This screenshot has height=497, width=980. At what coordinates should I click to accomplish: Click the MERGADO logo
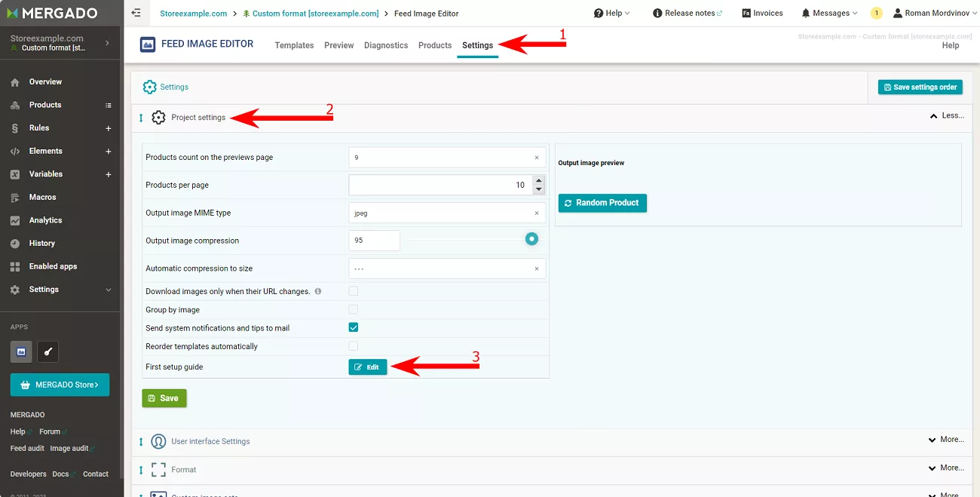pos(51,13)
